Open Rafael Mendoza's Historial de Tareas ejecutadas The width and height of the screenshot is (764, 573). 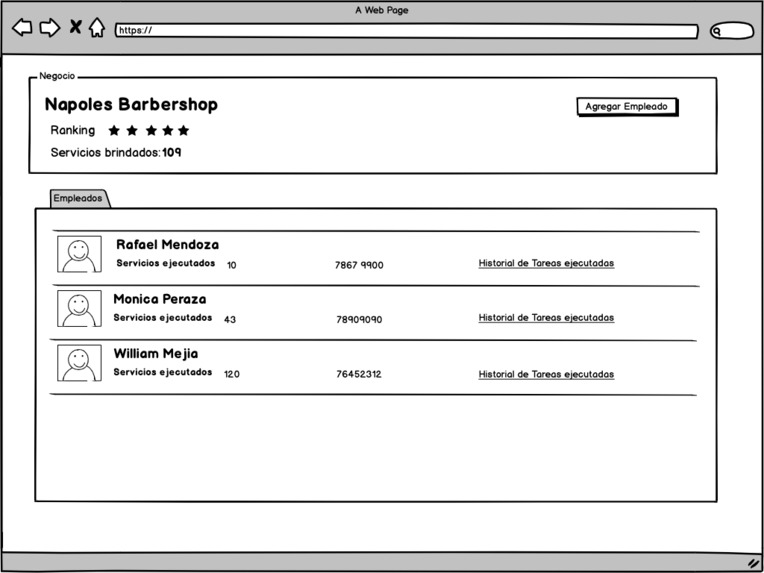click(546, 264)
